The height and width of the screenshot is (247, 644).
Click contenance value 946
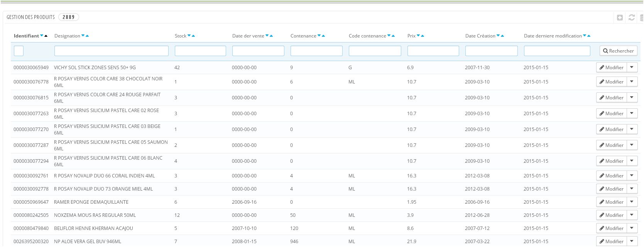294,241
